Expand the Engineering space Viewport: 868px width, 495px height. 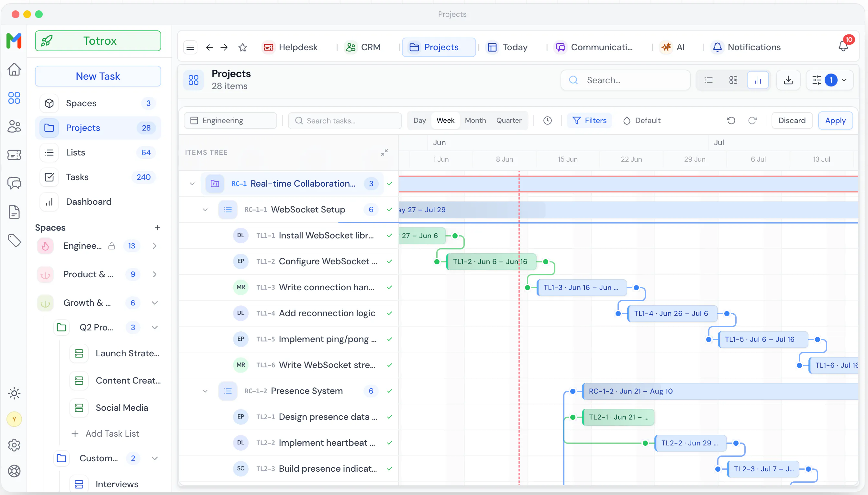tap(154, 246)
